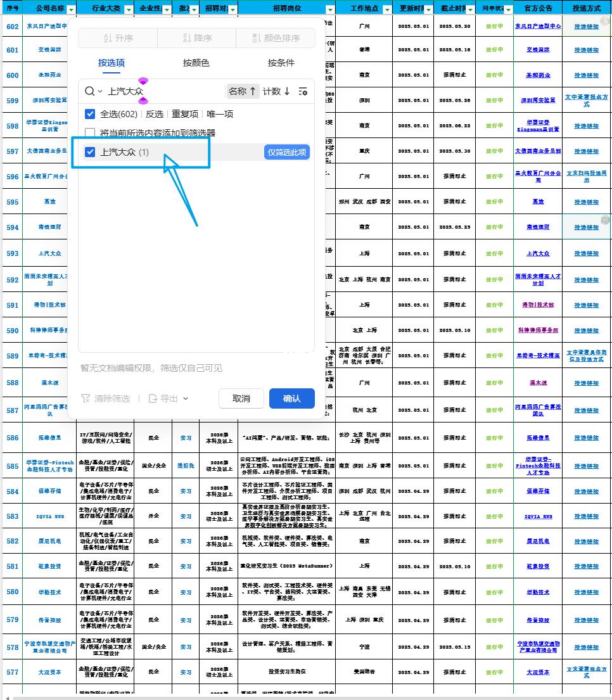Switch to the 按颜色 tab
Image resolution: width=612 pixels, height=700 pixels.
pyautogui.click(x=196, y=63)
